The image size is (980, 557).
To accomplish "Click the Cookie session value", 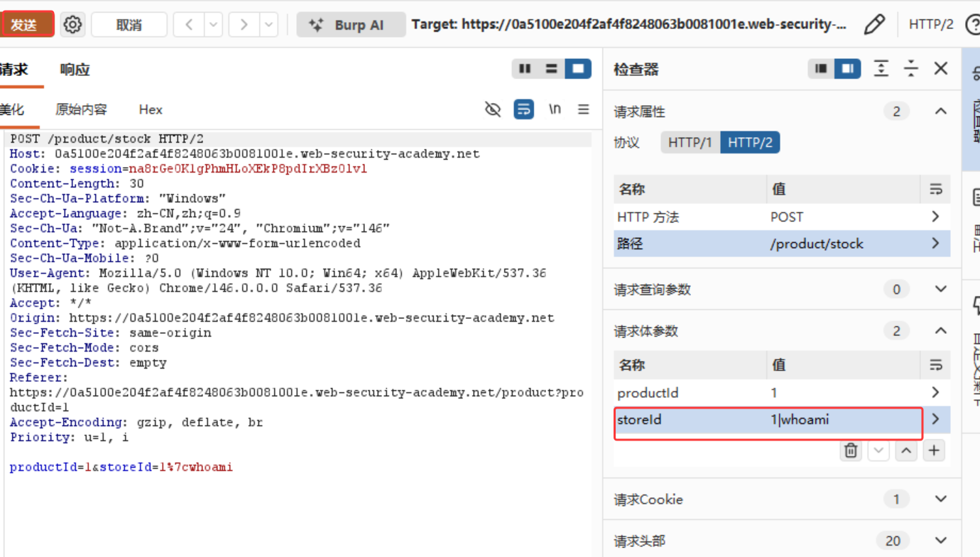I will (x=248, y=169).
